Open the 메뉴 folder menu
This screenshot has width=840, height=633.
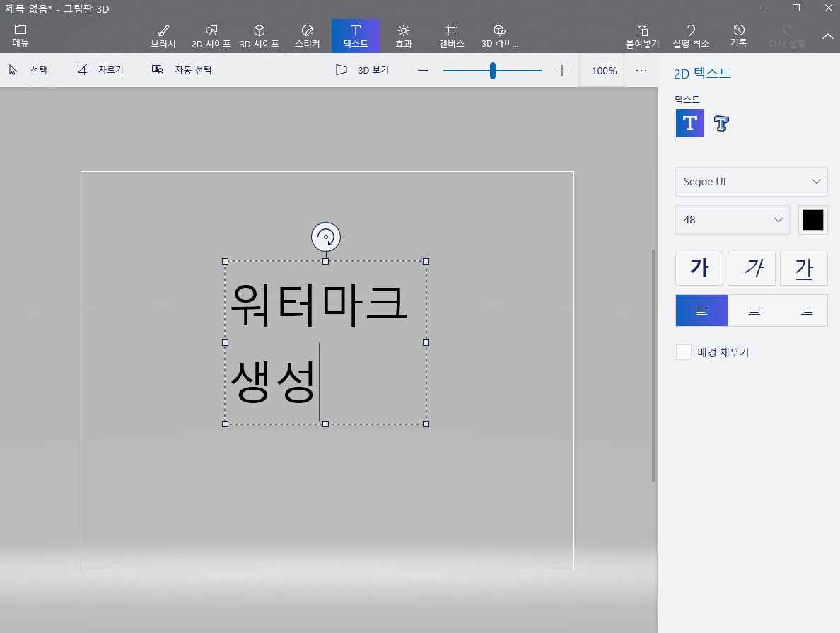coord(21,36)
